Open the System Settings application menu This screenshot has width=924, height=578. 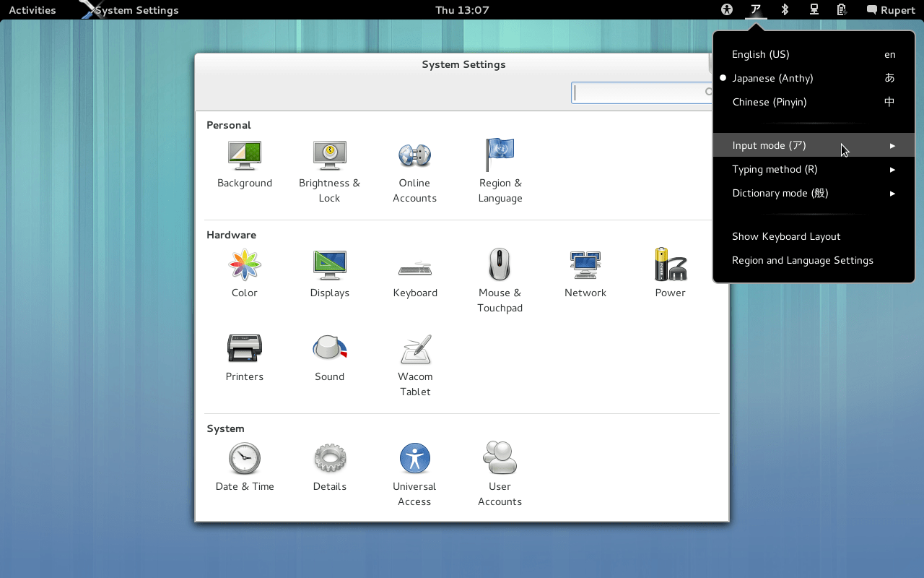130,10
